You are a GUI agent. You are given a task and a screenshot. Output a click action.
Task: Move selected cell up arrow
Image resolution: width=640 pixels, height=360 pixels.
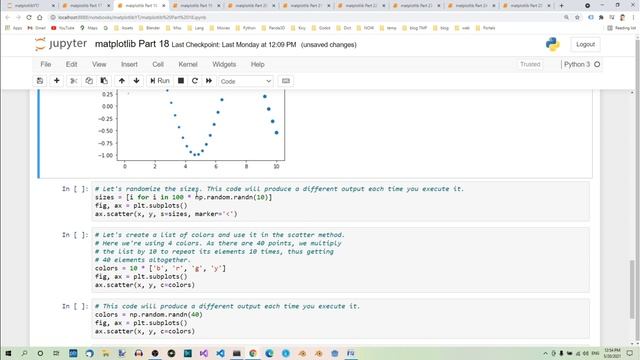click(x=122, y=81)
